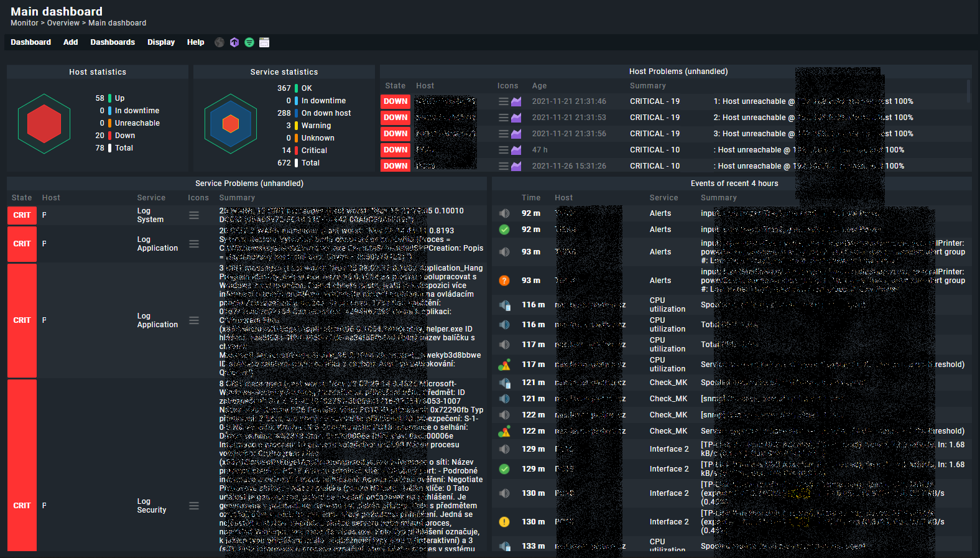Open the Service statistics dashlet title
This screenshot has width=980, height=558.
(284, 72)
